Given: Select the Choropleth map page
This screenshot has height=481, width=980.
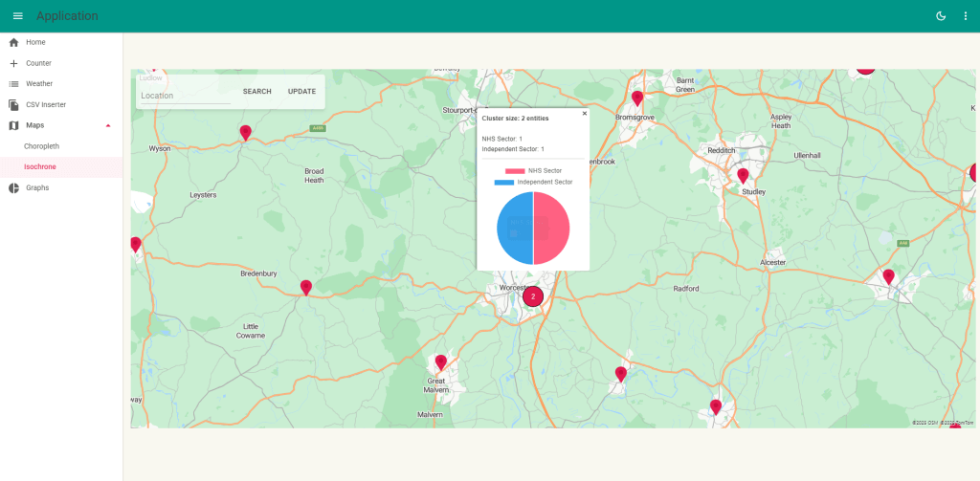Looking at the screenshot, I should click(61, 146).
